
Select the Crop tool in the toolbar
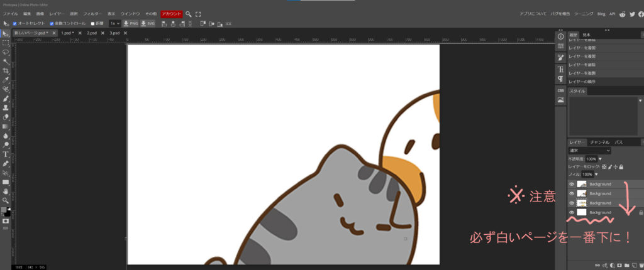tap(6, 71)
